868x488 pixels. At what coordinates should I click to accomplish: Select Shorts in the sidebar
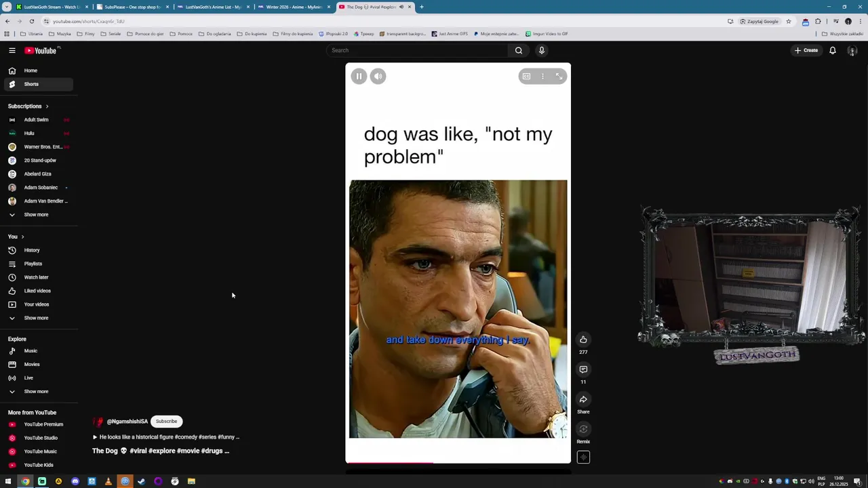point(38,84)
